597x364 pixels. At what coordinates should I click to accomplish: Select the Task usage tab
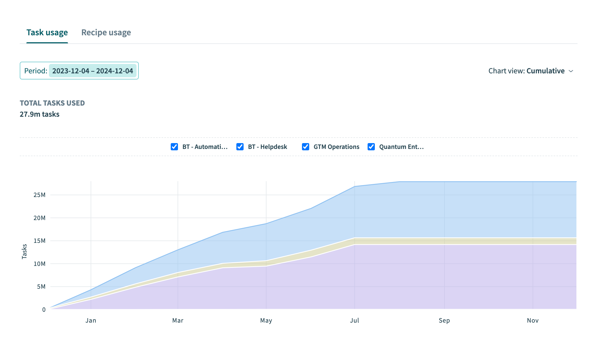[x=47, y=33]
